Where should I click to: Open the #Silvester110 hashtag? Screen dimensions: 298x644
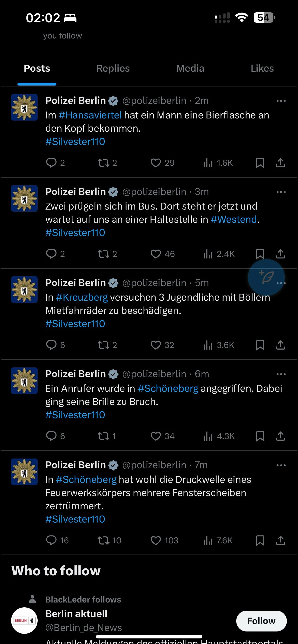(x=75, y=141)
